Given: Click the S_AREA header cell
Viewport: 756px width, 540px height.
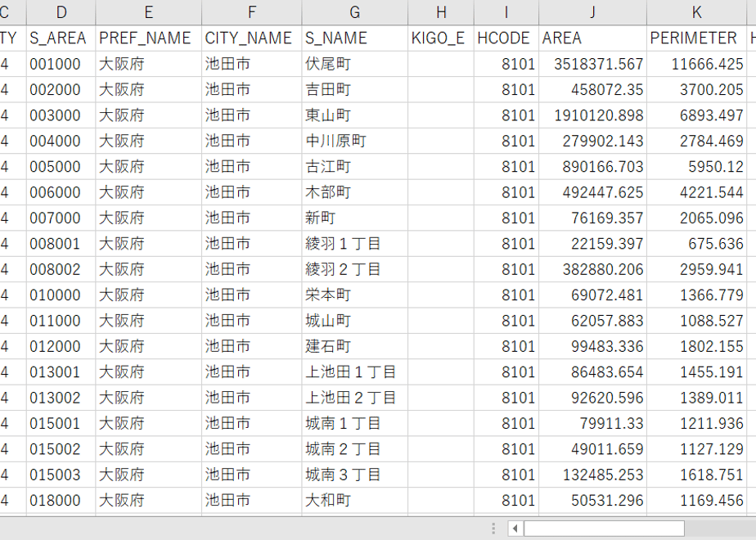Looking at the screenshot, I should click(61, 38).
